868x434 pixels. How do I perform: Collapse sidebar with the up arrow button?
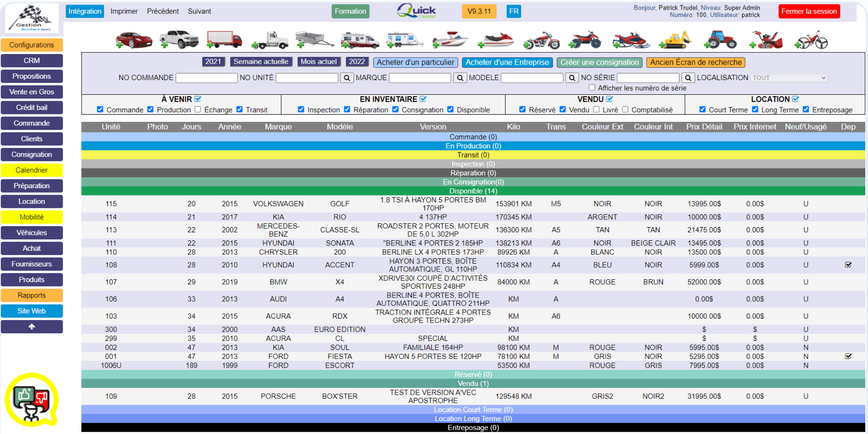click(x=32, y=327)
